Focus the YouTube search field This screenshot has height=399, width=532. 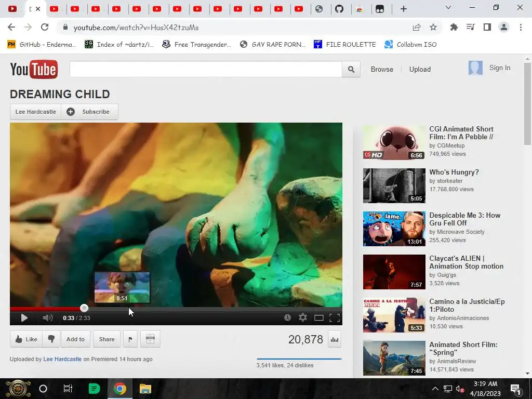[x=206, y=69]
